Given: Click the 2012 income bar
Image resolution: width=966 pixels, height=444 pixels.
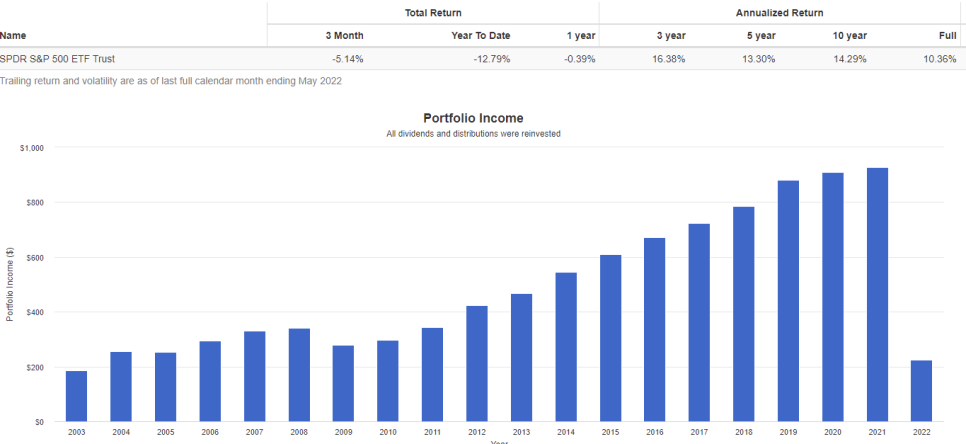Looking at the screenshot, I should coord(477,364).
